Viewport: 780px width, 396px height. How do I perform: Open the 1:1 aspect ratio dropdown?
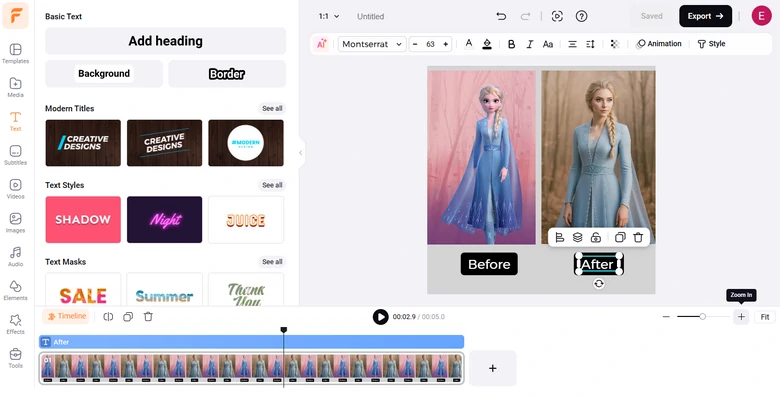pos(329,16)
